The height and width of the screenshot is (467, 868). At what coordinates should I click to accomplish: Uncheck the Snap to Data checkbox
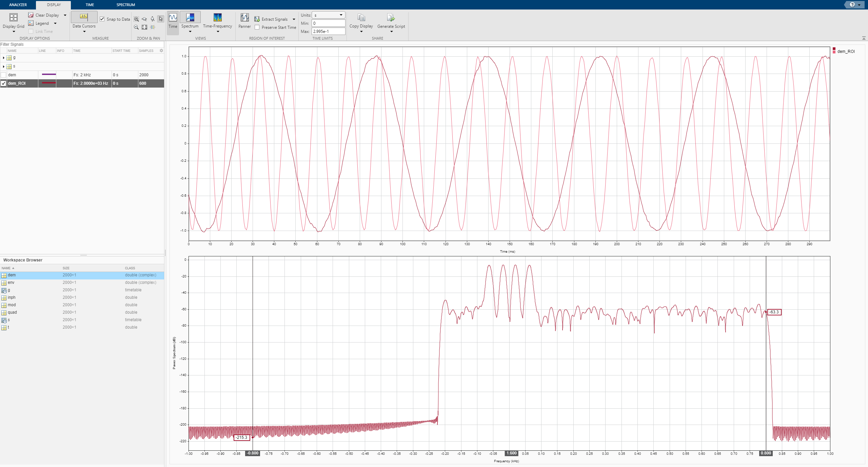102,19
